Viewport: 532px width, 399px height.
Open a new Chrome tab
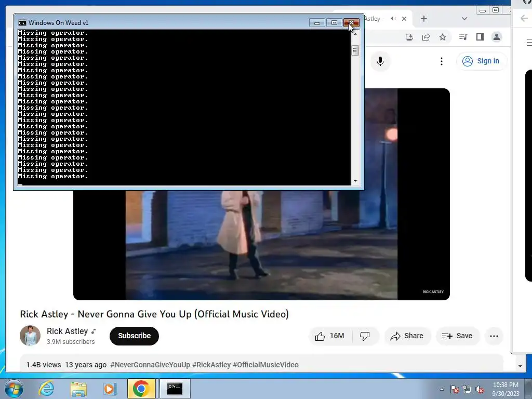point(424,19)
